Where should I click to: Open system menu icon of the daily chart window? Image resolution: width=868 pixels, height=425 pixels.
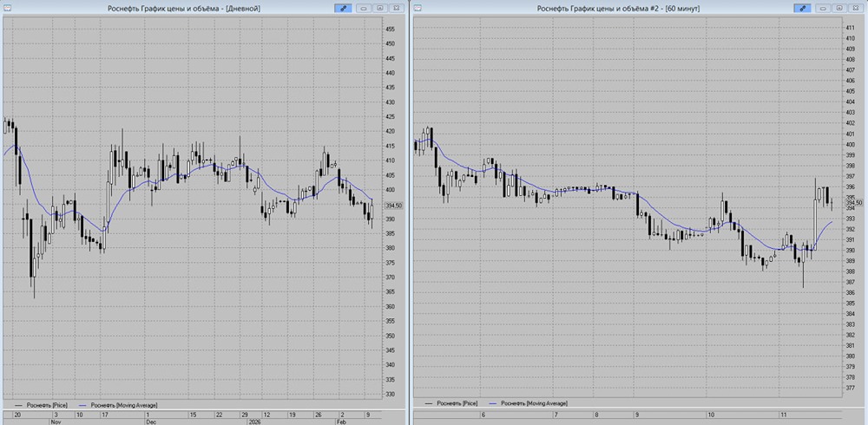click(x=6, y=8)
